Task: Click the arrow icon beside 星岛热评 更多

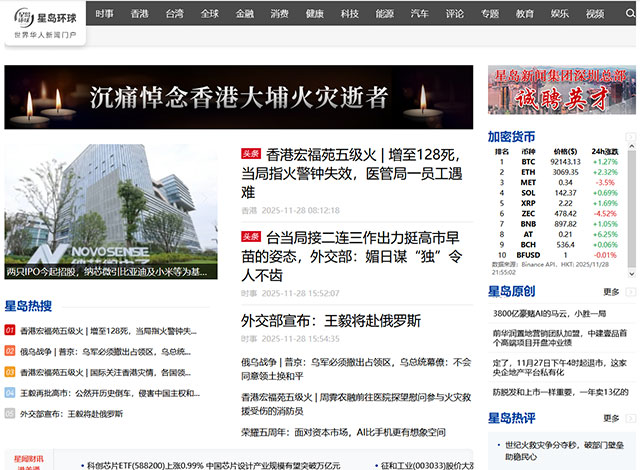Action: pos(629,418)
